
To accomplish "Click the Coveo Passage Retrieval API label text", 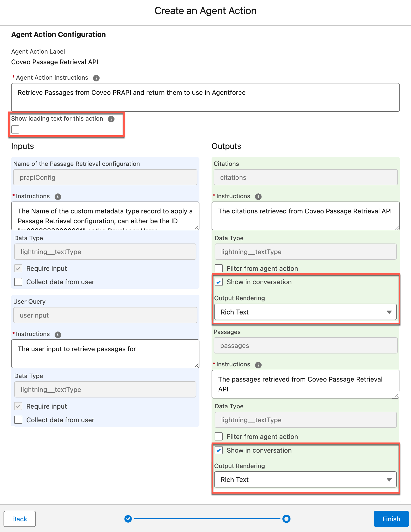I will (55, 62).
